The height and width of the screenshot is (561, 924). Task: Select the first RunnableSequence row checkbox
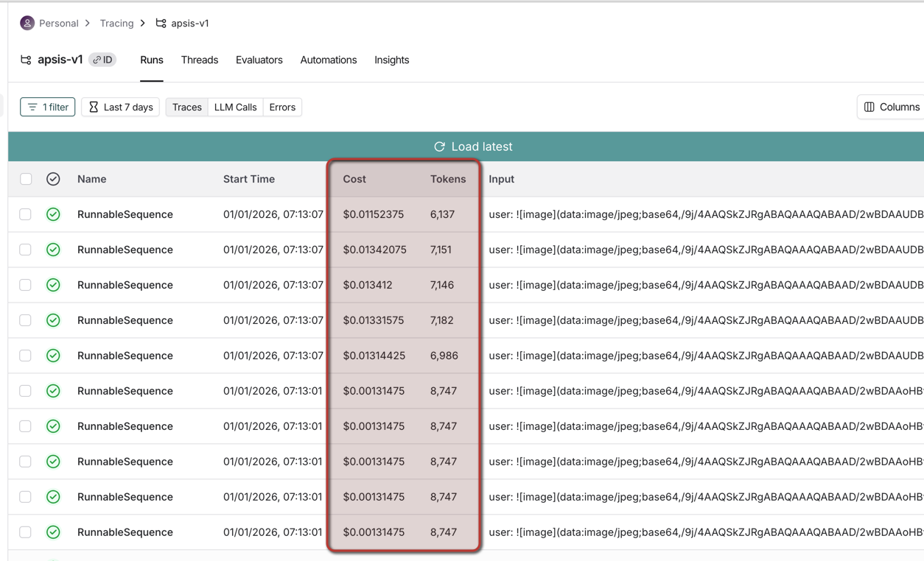(x=25, y=214)
